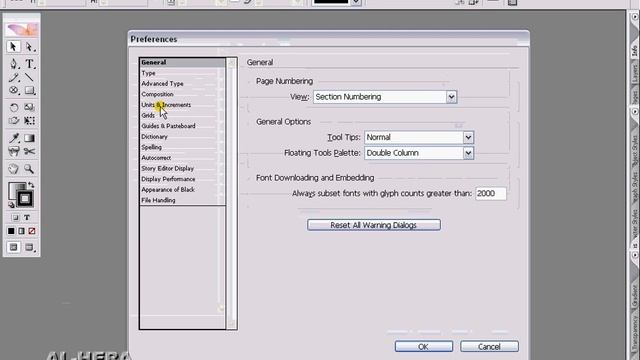640x360 pixels.
Task: Open Display Performance preferences
Action: (x=182, y=179)
